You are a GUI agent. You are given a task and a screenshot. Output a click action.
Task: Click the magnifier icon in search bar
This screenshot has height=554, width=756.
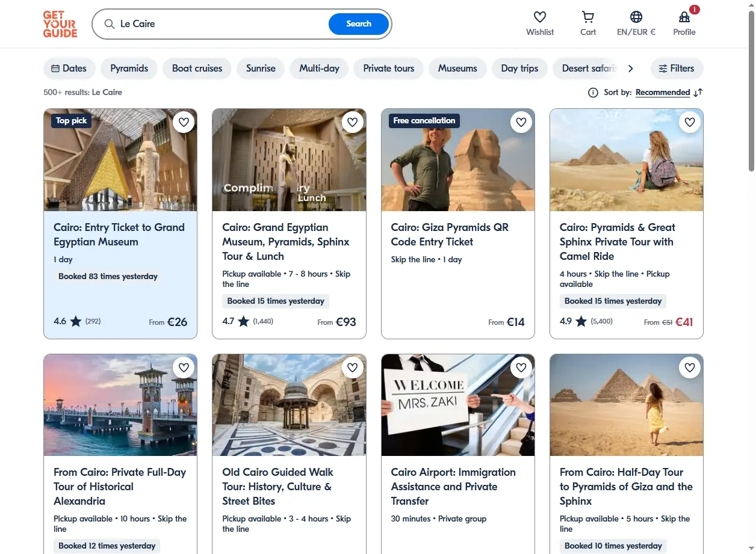110,24
